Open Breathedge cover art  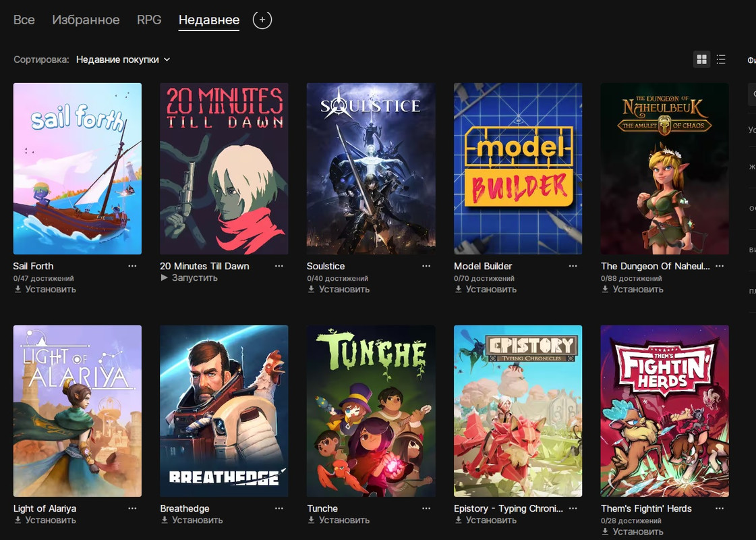224,410
